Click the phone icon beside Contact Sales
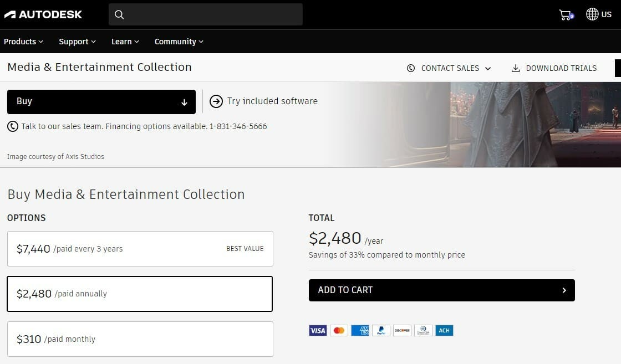Viewport: 621px width, 364px height. 411,68
